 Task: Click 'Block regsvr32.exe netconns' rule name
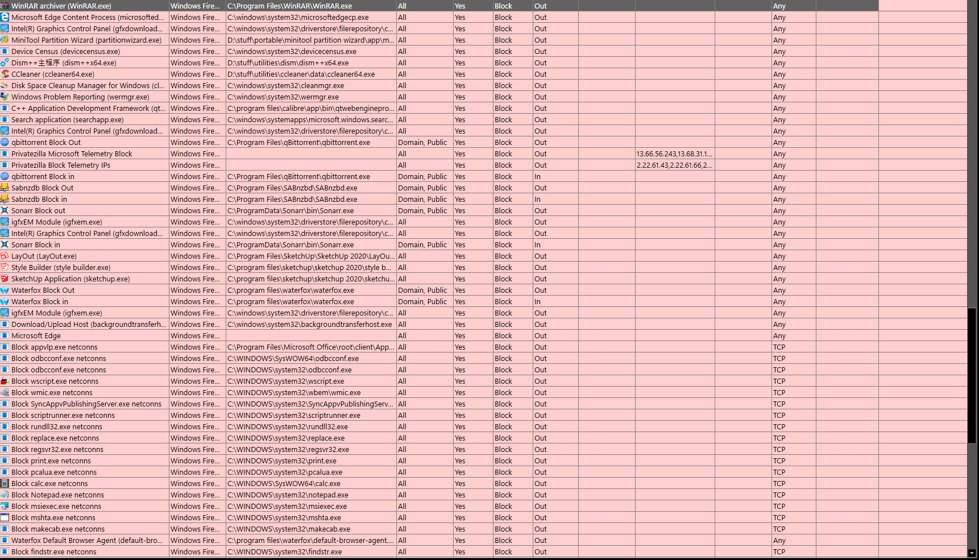pos(57,449)
